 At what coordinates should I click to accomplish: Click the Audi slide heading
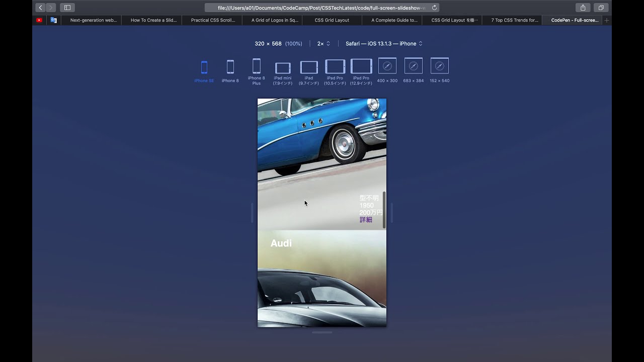click(281, 243)
